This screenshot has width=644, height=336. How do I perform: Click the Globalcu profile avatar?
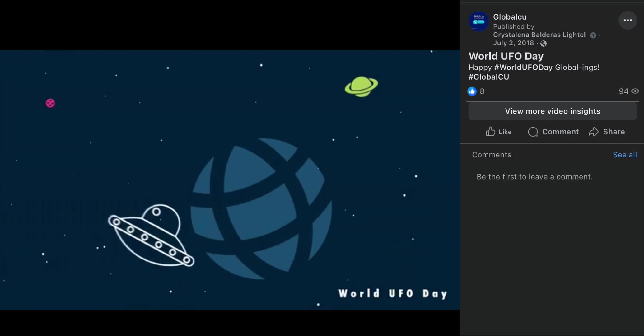478,21
